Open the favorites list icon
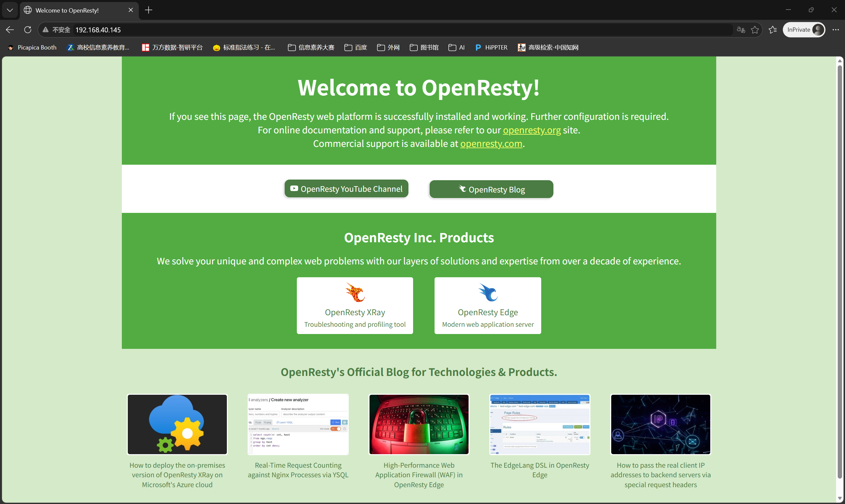The image size is (845, 504). tap(773, 30)
